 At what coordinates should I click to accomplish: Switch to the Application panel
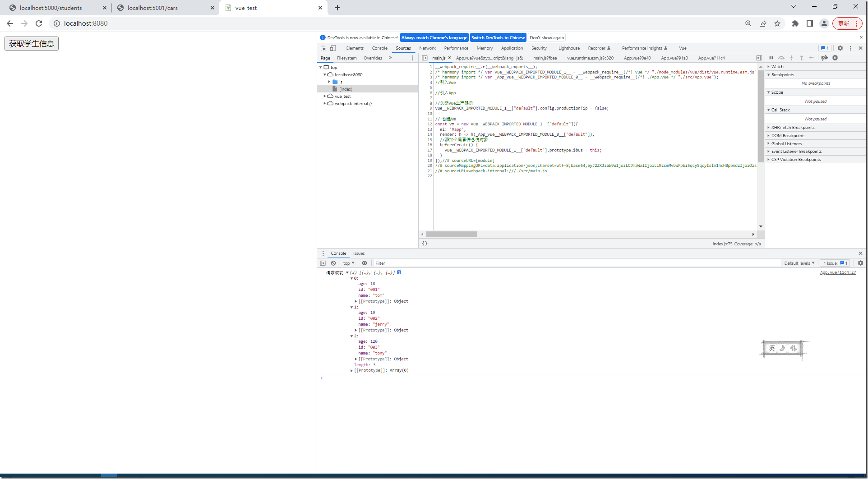tap(512, 48)
